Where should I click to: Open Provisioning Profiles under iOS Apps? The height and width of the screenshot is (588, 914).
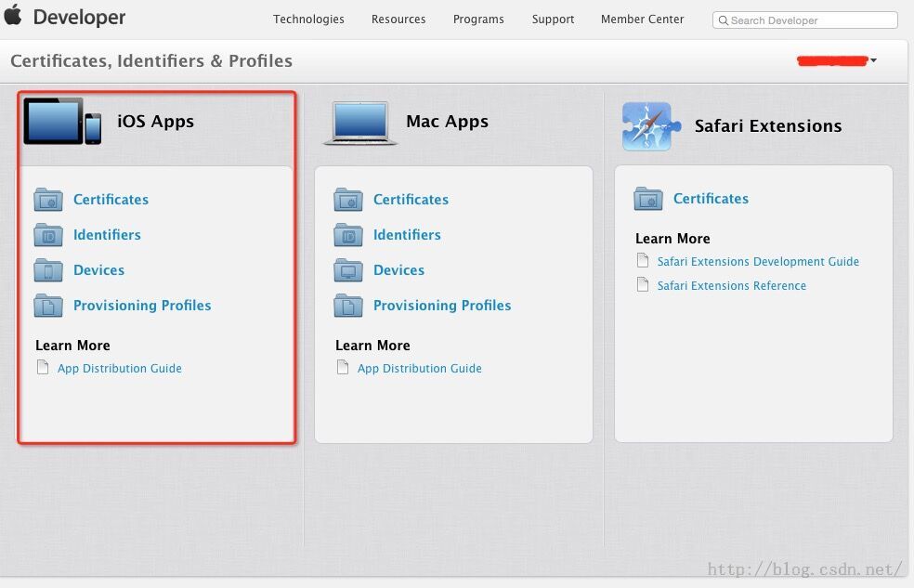tap(142, 306)
